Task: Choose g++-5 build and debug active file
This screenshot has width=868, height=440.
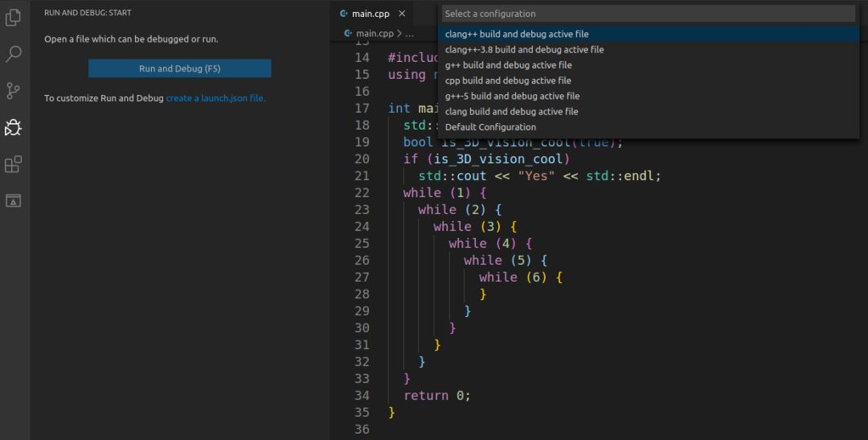Action: (x=649, y=96)
